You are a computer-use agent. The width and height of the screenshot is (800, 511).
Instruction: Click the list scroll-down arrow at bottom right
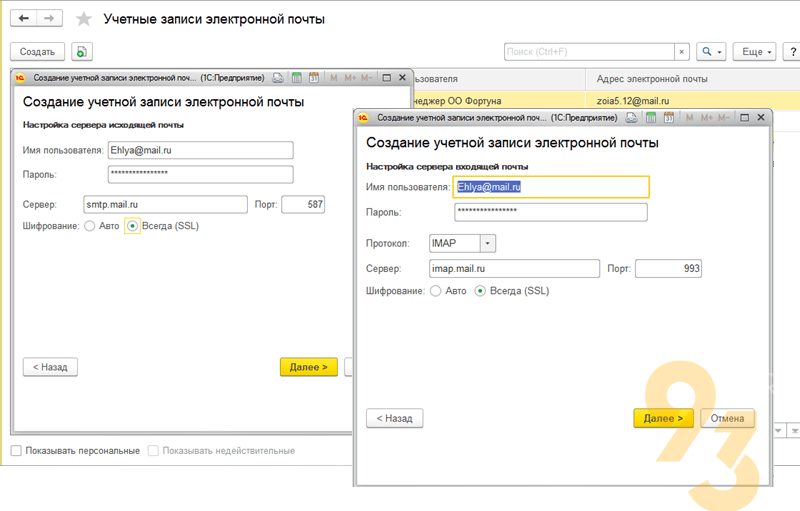pos(778,430)
